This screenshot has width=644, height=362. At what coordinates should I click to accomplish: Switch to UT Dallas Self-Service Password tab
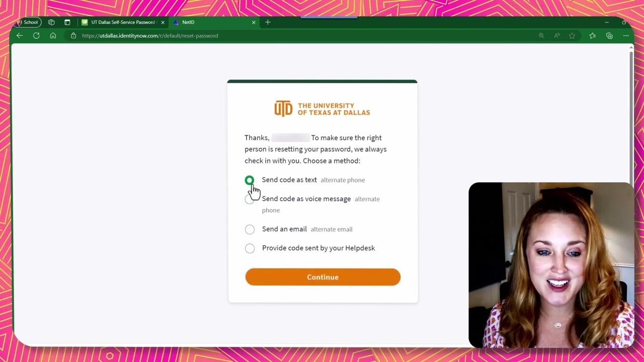(123, 22)
